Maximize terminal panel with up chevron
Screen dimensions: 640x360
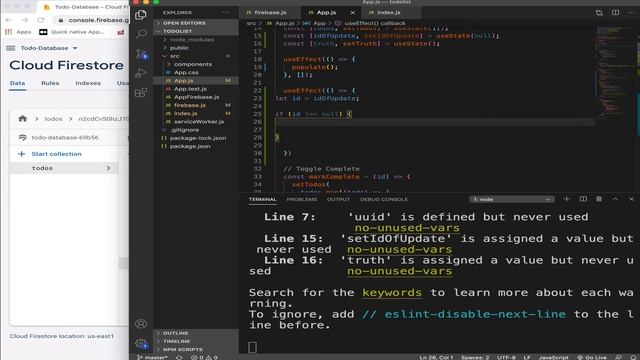tap(615, 199)
